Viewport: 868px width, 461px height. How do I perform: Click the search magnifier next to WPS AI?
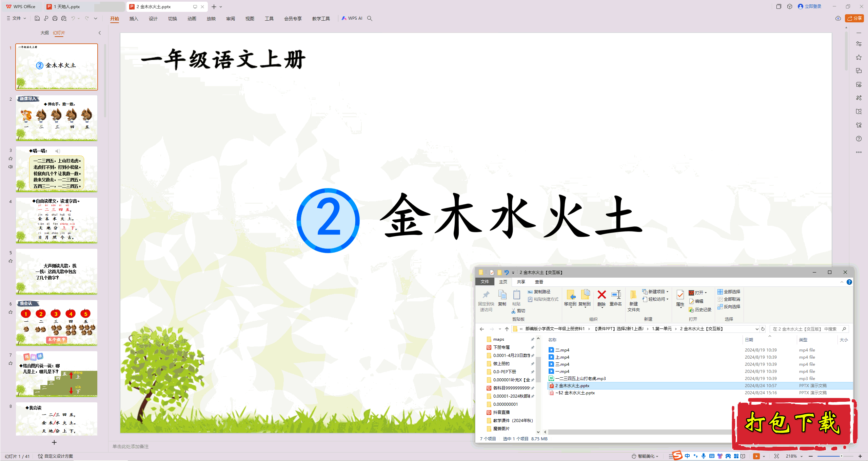point(370,18)
